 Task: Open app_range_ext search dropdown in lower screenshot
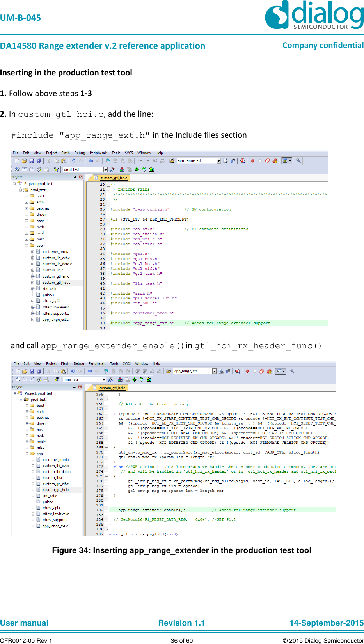click(214, 371)
